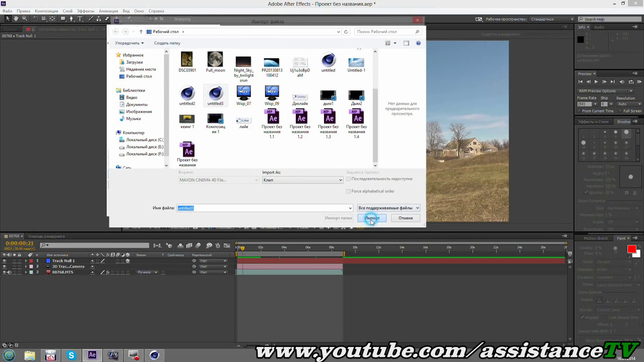Select the Zoom magnifier tool
Viewport: 644px width, 362px height.
pyautogui.click(x=25, y=19)
